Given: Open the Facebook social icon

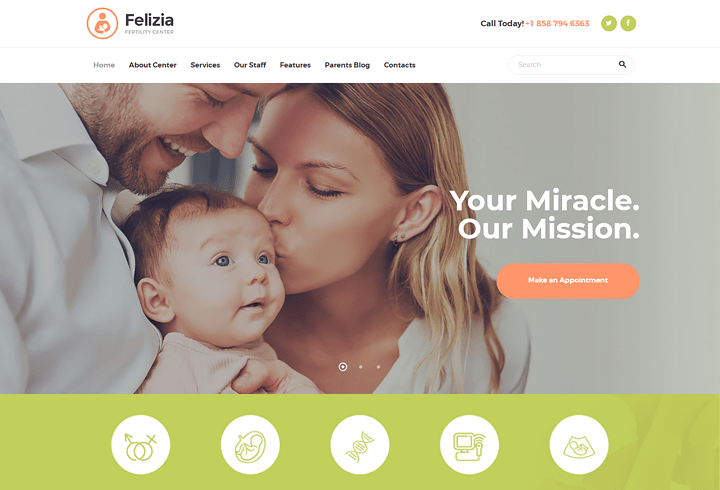Looking at the screenshot, I should tap(628, 23).
